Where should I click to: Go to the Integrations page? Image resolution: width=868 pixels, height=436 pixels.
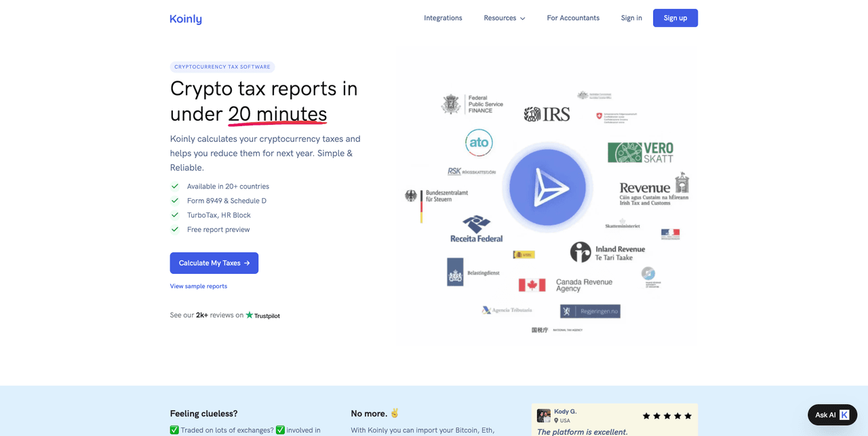tap(443, 18)
